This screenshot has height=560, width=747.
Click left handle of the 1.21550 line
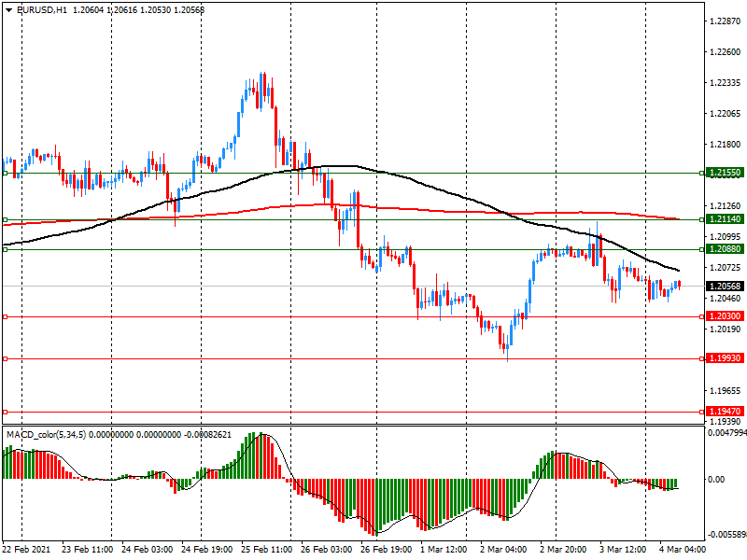(5, 174)
